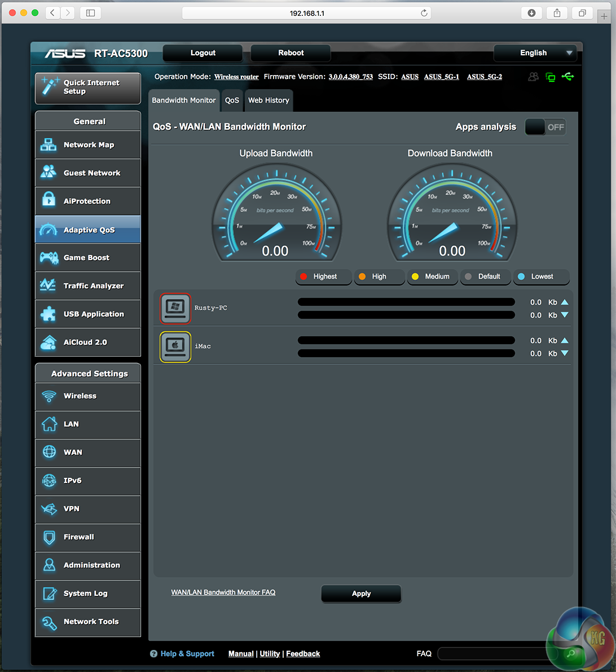Click the Apply button

pos(361,594)
